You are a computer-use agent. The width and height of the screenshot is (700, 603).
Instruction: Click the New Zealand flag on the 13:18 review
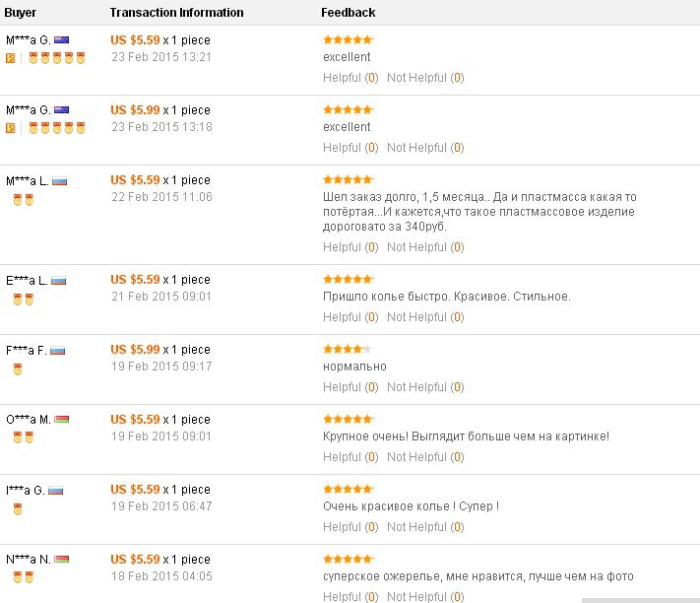tap(61, 110)
